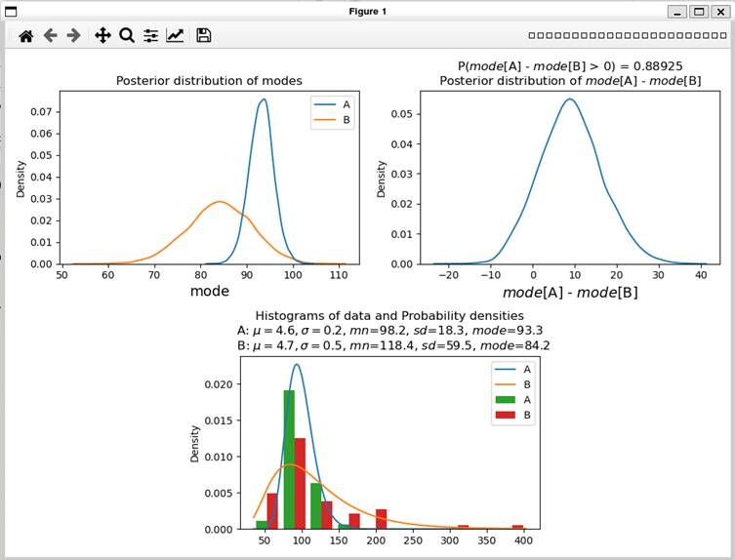Activate the Pan axes tool
This screenshot has height=560, width=735.
[x=102, y=35]
